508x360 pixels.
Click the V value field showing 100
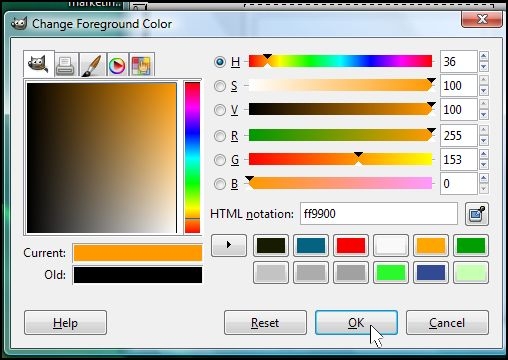click(459, 110)
